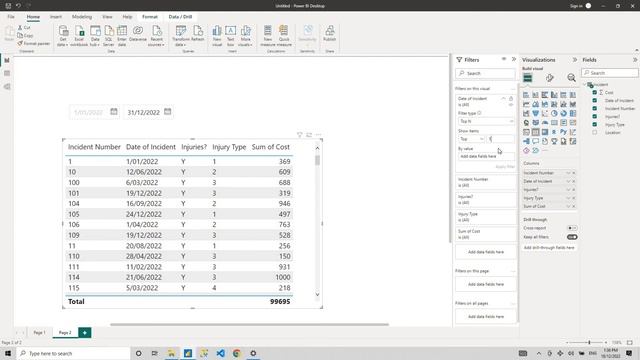Hide the Date of Incident filter eye
Image resolution: width=640 pixels, height=360 pixels.
pos(511,105)
